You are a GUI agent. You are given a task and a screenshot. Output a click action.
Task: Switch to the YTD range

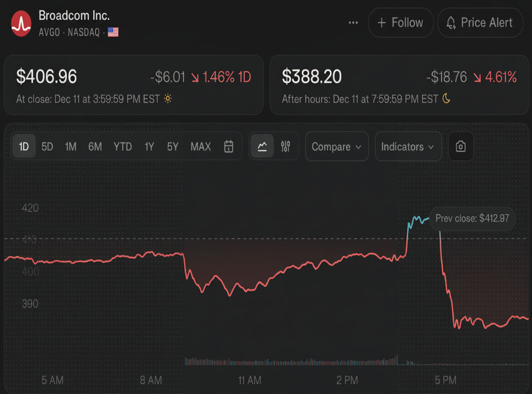[123, 146]
